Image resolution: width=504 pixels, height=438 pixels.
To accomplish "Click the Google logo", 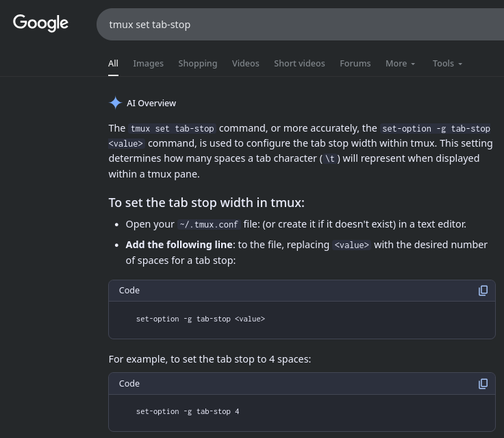I will pos(40,23).
